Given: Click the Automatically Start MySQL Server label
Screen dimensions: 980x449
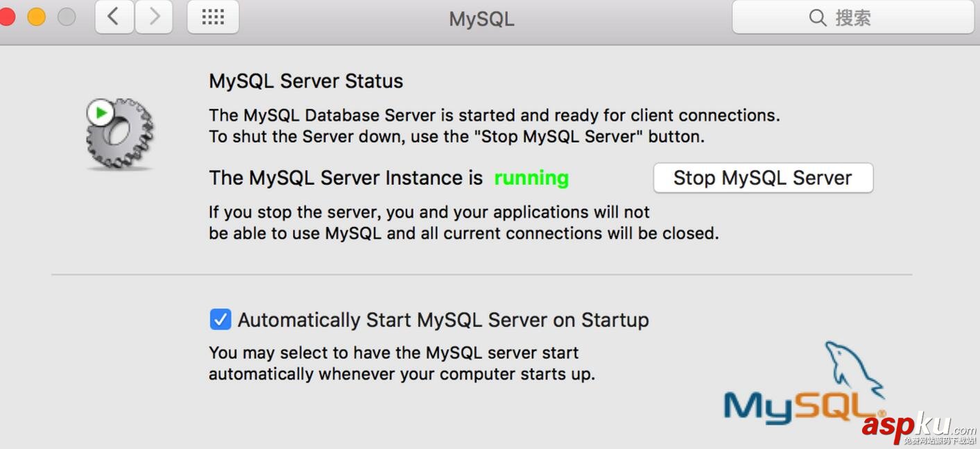Looking at the screenshot, I should coord(443,320).
